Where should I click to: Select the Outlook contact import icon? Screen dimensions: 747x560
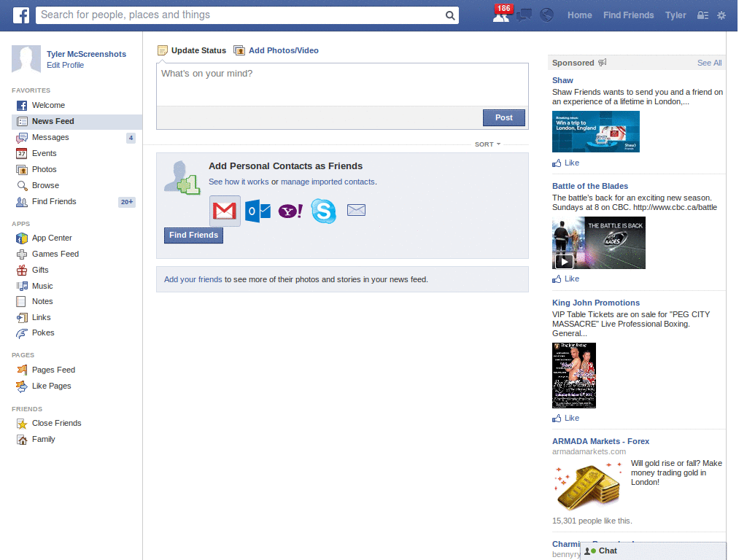[x=258, y=211]
